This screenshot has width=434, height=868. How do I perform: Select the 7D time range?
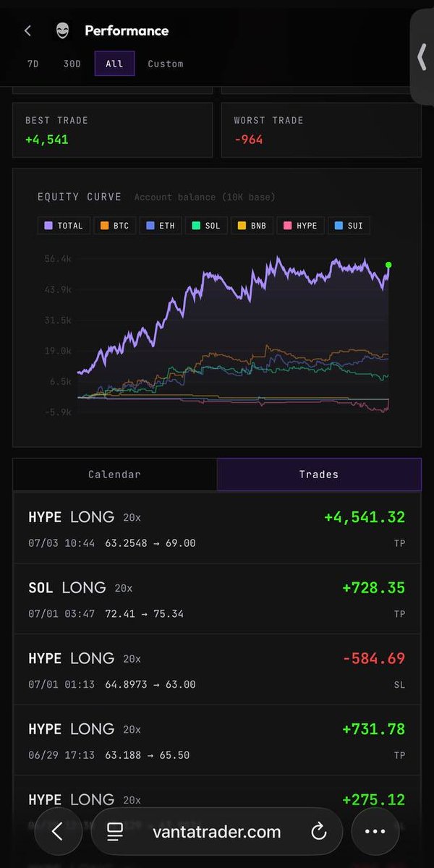(x=33, y=64)
